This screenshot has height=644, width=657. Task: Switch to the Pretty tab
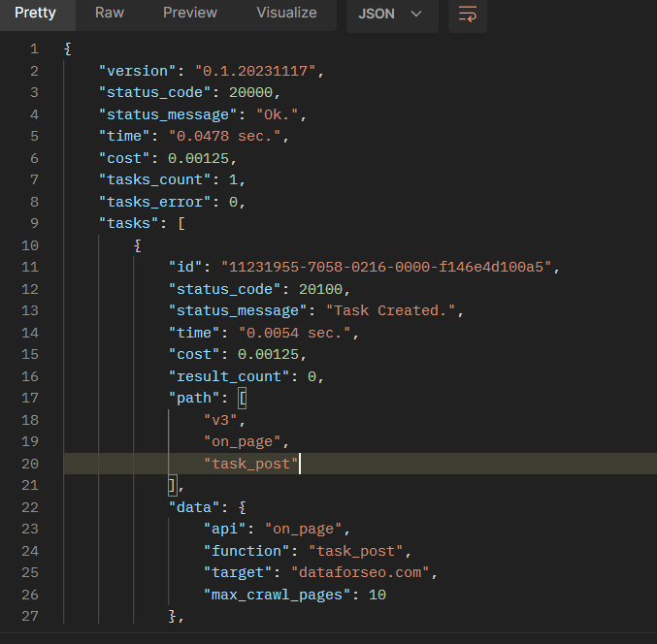35,14
